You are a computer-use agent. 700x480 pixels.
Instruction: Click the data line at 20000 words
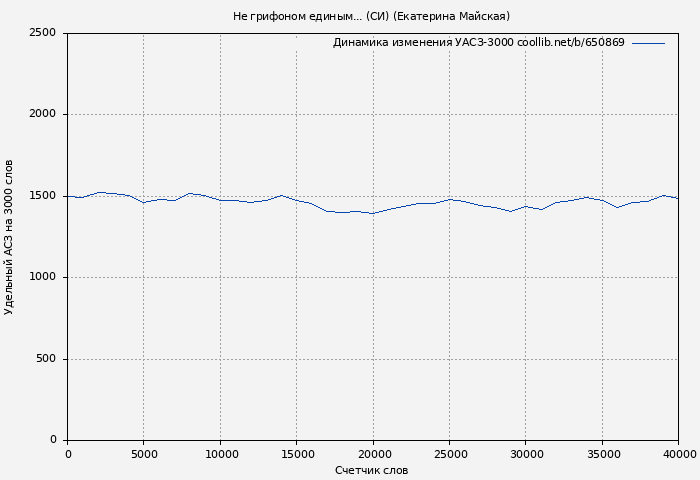click(373, 213)
